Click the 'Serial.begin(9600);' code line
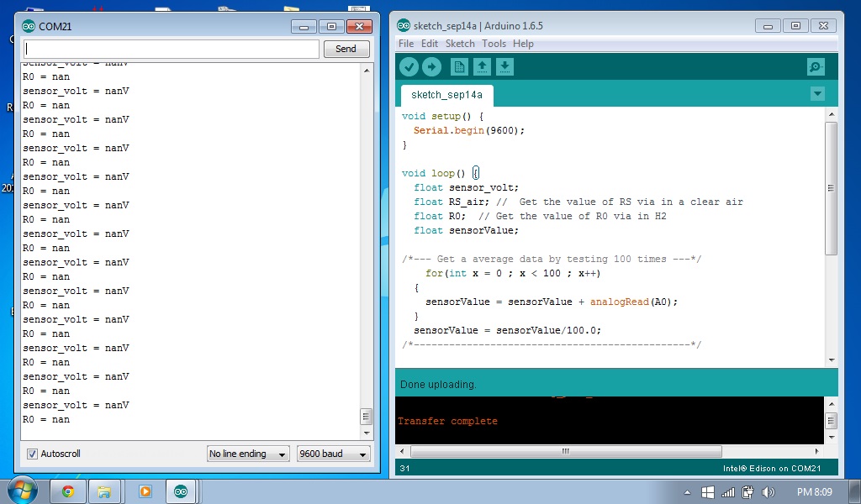 point(469,130)
